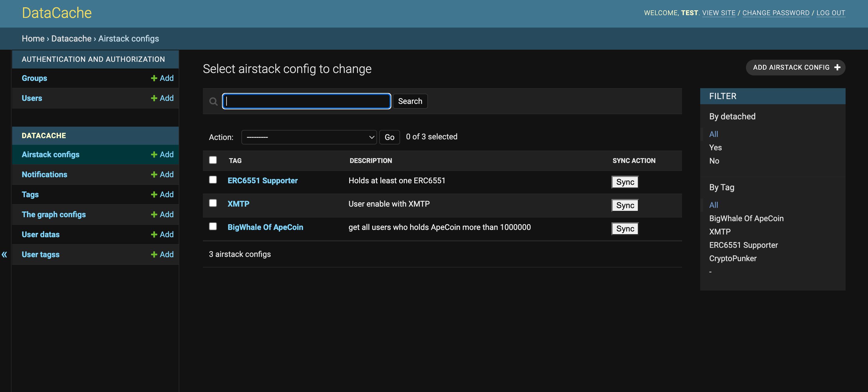Click the Search button
The height and width of the screenshot is (392, 868).
(x=410, y=101)
